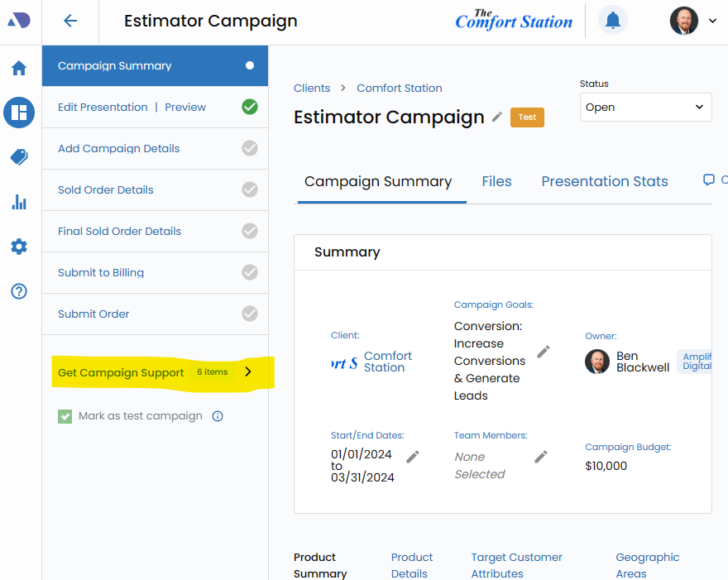The image size is (728, 580).
Task: Click Add Campaign Details status circle
Action: (250, 149)
